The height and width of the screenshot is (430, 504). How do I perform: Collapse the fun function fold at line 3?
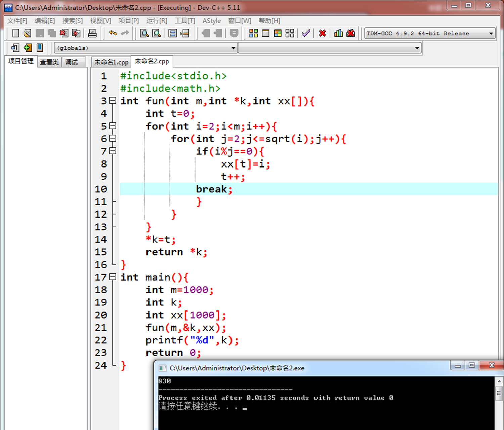[x=113, y=100]
